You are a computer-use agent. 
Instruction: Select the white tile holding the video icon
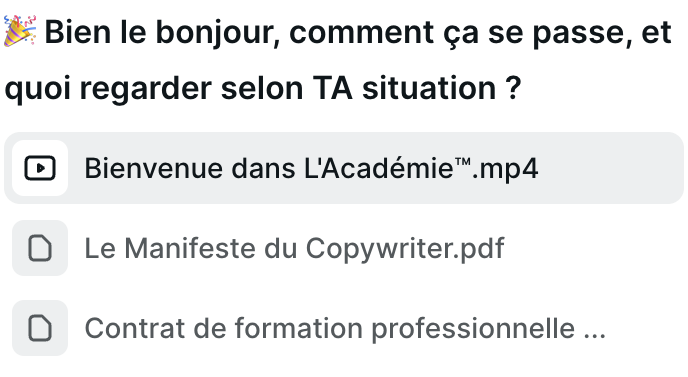point(40,168)
